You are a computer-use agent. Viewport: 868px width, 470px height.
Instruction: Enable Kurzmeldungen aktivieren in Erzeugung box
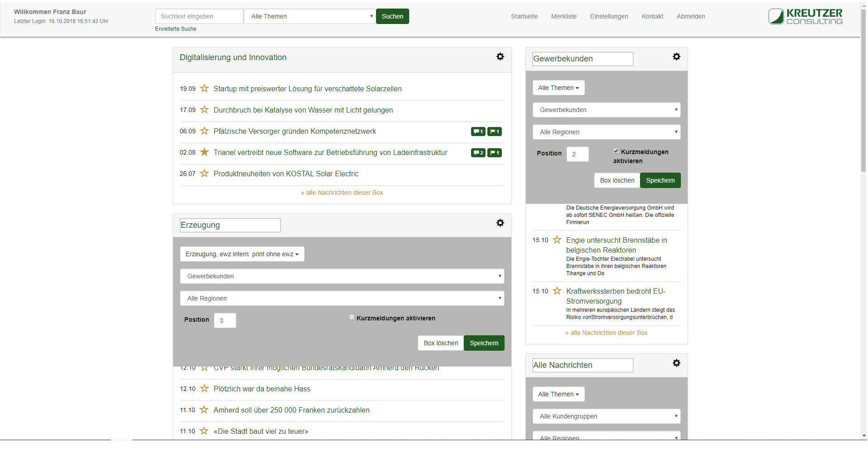352,318
